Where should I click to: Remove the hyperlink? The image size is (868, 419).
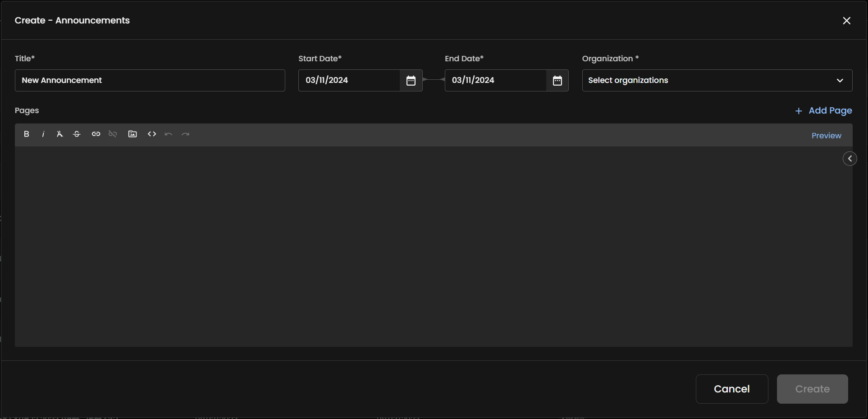tap(113, 134)
